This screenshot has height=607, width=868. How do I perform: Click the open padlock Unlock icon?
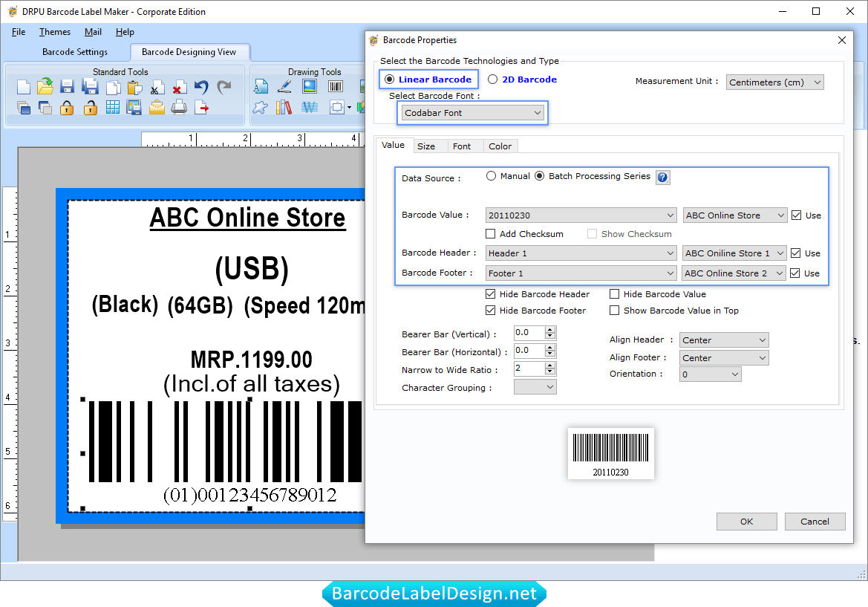click(91, 108)
